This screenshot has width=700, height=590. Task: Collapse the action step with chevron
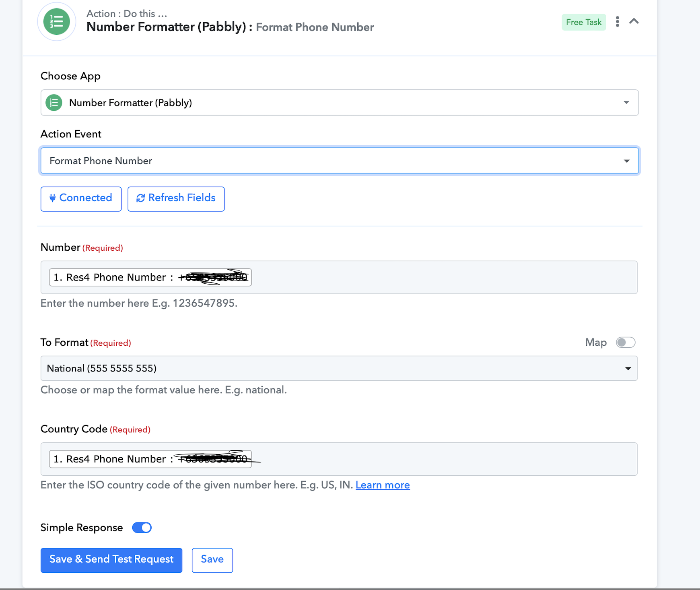tap(634, 21)
